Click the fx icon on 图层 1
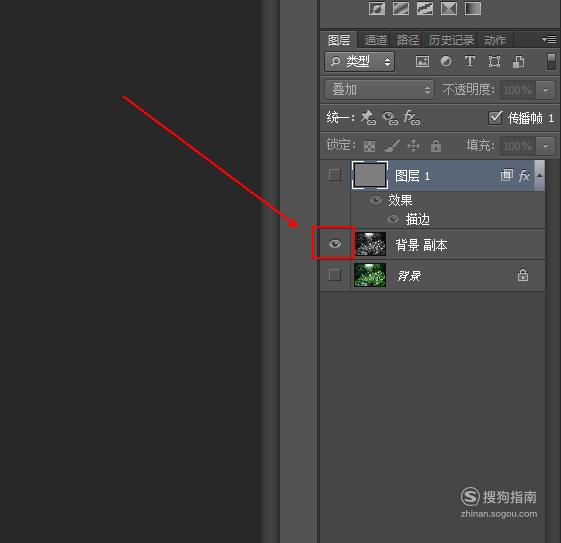 pyautogui.click(x=524, y=175)
